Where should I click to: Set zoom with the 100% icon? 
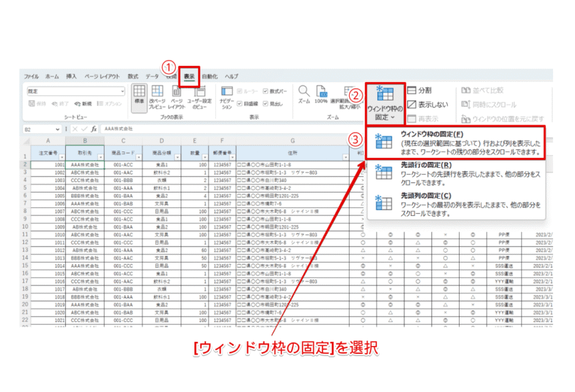(321, 94)
